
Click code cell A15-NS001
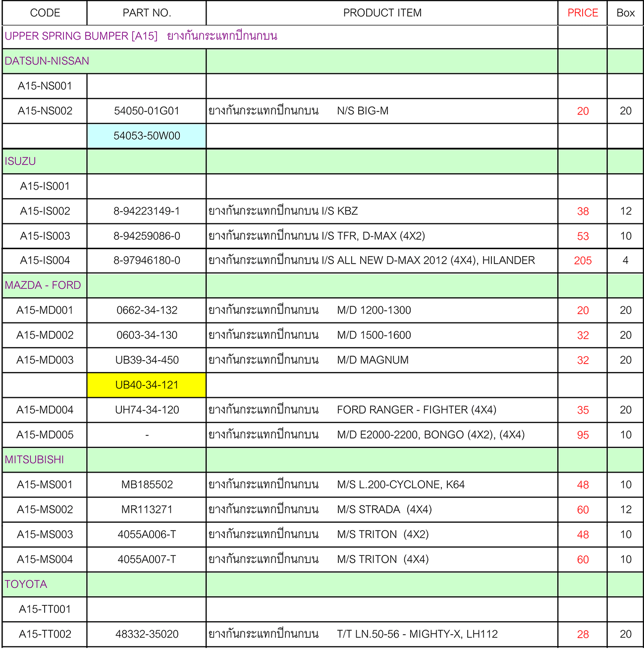coord(45,86)
